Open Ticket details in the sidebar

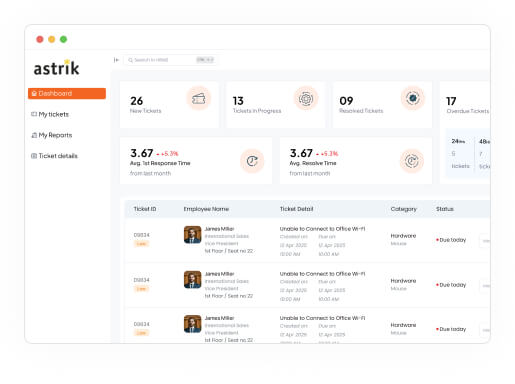(54, 156)
